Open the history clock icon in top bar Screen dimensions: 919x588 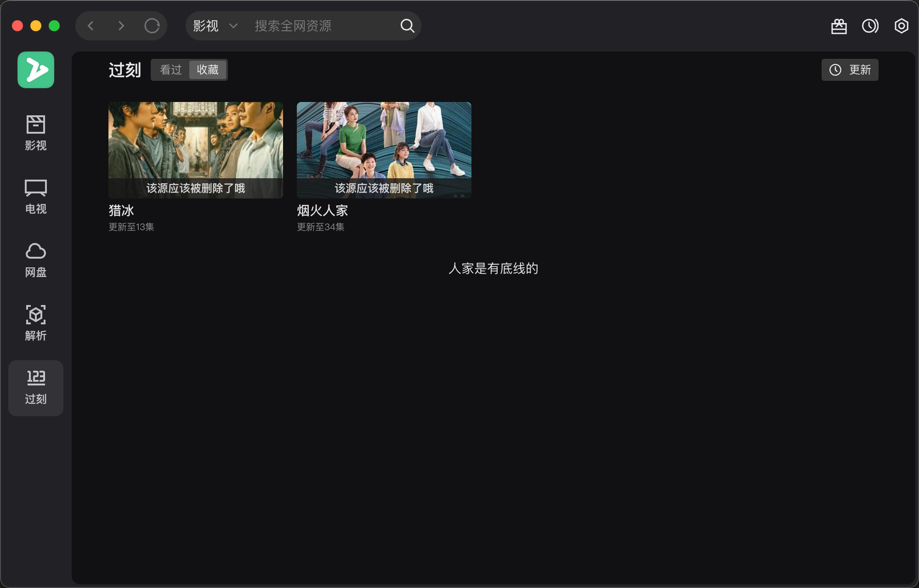[x=870, y=26]
